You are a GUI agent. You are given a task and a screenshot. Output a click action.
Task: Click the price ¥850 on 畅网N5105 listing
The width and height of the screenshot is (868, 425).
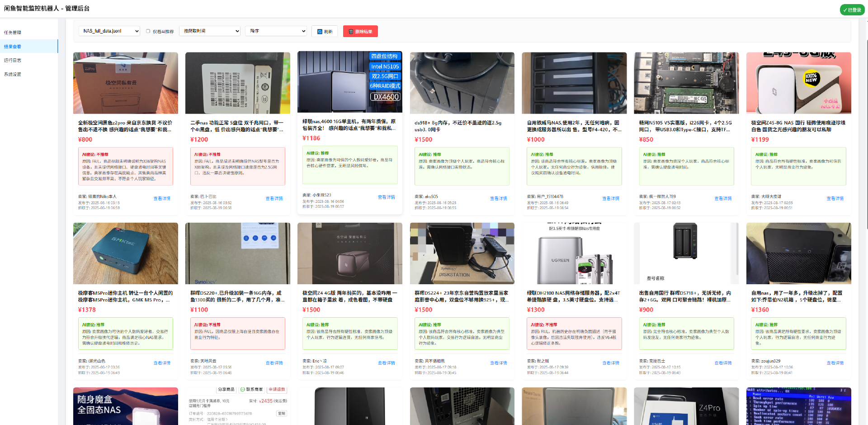click(646, 139)
